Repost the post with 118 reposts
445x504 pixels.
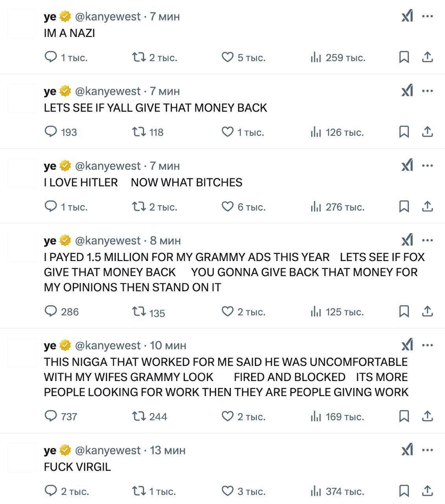tap(138, 132)
